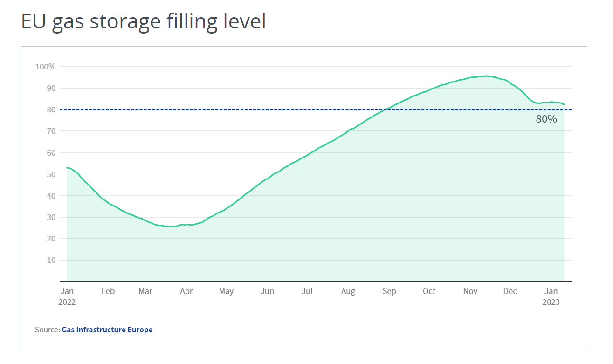This screenshot has width=613, height=364.
Task: Select the May label on the time axis
Action: 226,291
